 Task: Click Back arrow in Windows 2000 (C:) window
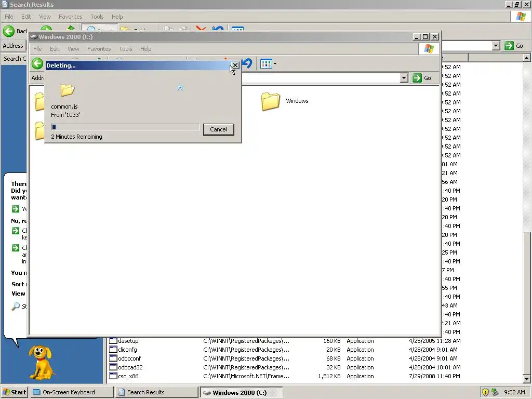pyautogui.click(x=37, y=63)
